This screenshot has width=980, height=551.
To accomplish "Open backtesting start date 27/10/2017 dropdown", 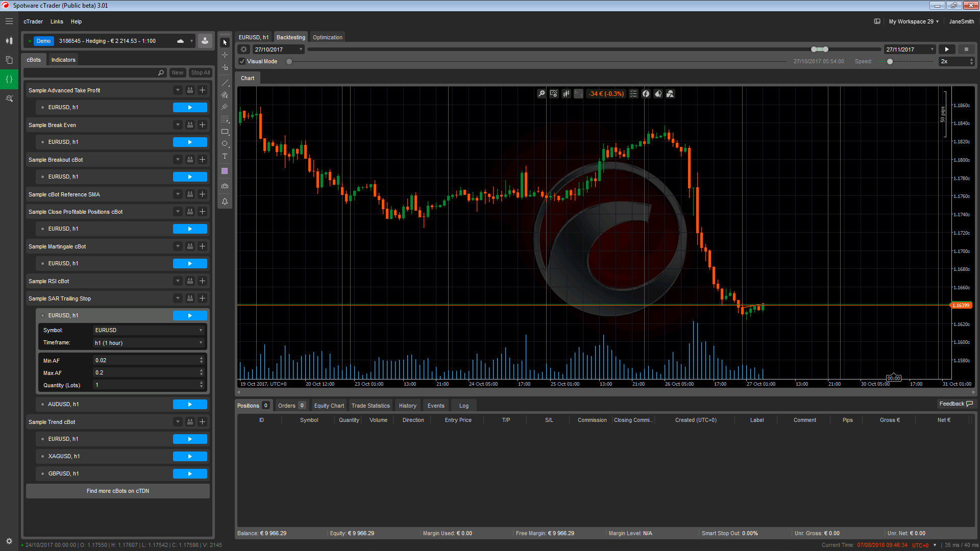I will click(279, 49).
